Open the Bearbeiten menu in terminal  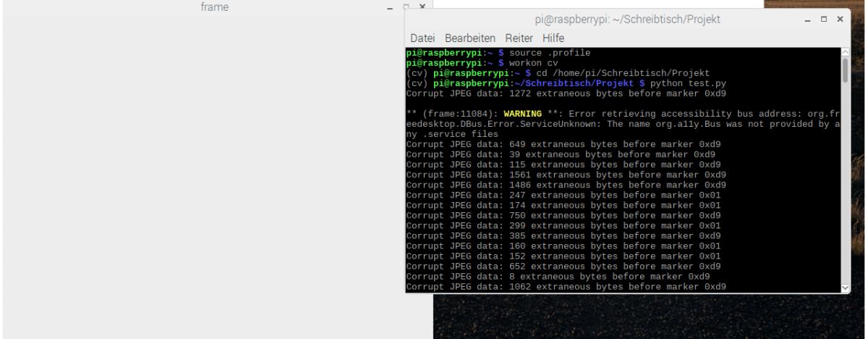click(x=470, y=38)
